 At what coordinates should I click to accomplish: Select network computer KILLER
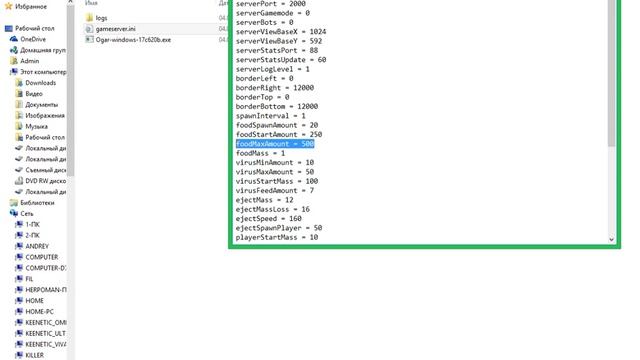(x=29, y=355)
